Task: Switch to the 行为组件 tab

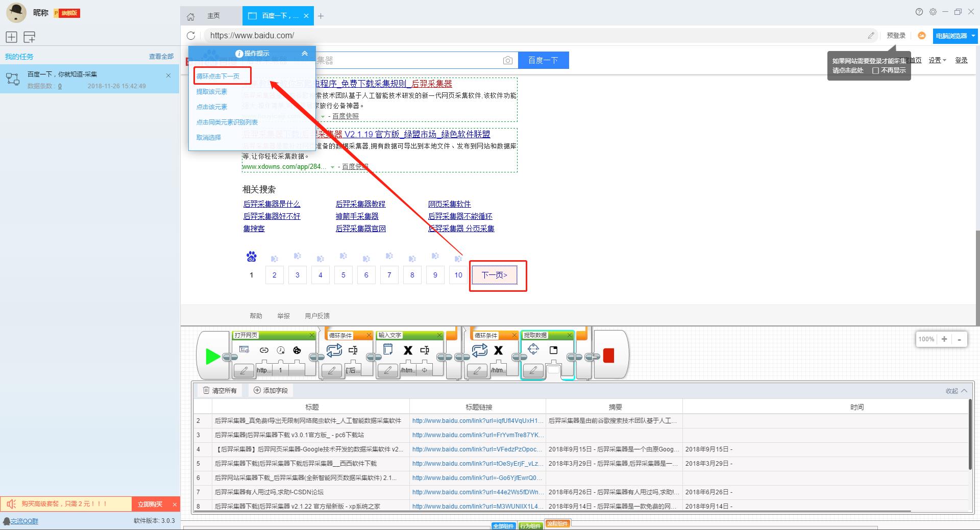Action: click(x=530, y=525)
